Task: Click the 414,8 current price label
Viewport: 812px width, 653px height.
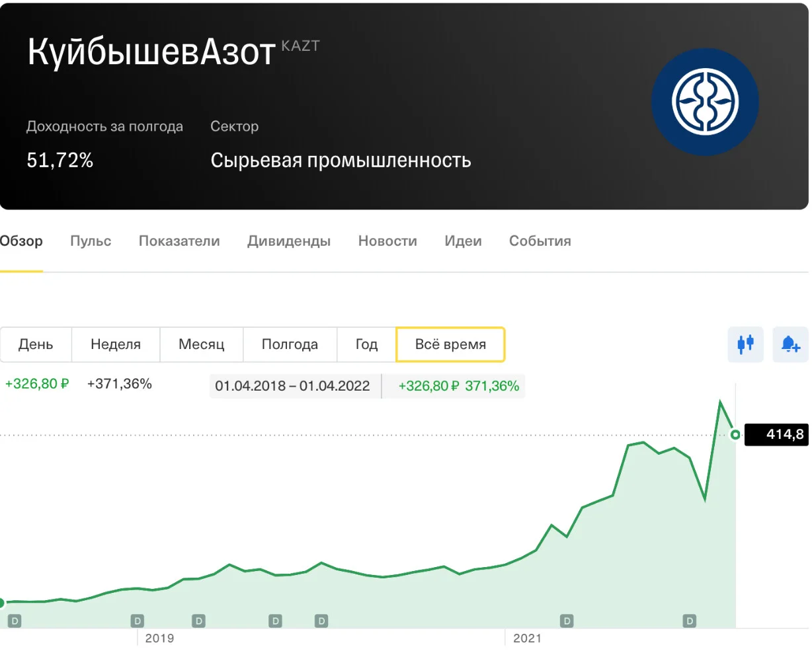Action: pyautogui.click(x=776, y=435)
